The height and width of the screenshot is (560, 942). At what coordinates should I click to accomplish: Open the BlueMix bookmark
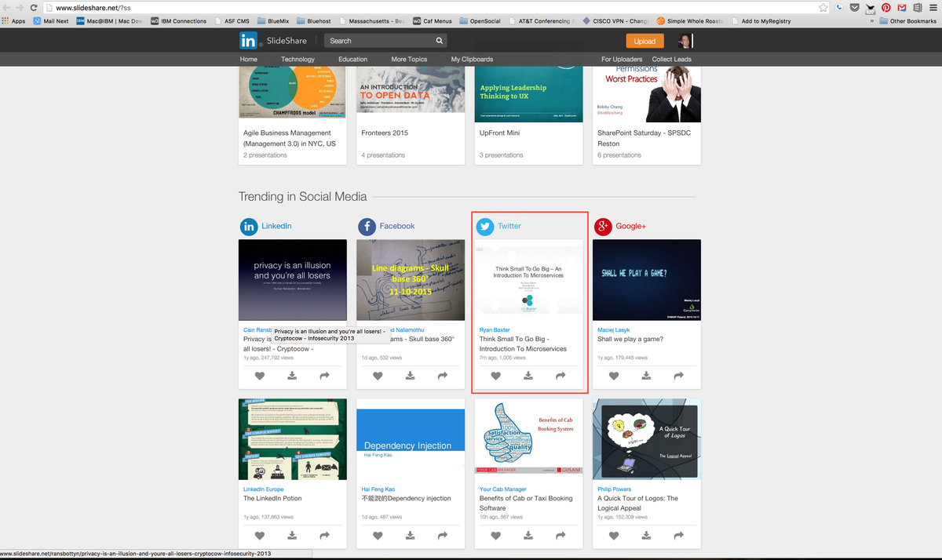click(x=273, y=21)
